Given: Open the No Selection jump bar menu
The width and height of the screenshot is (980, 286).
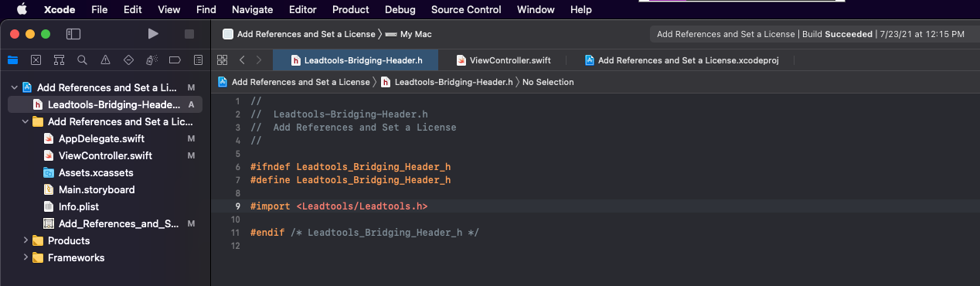Looking at the screenshot, I should click(548, 82).
